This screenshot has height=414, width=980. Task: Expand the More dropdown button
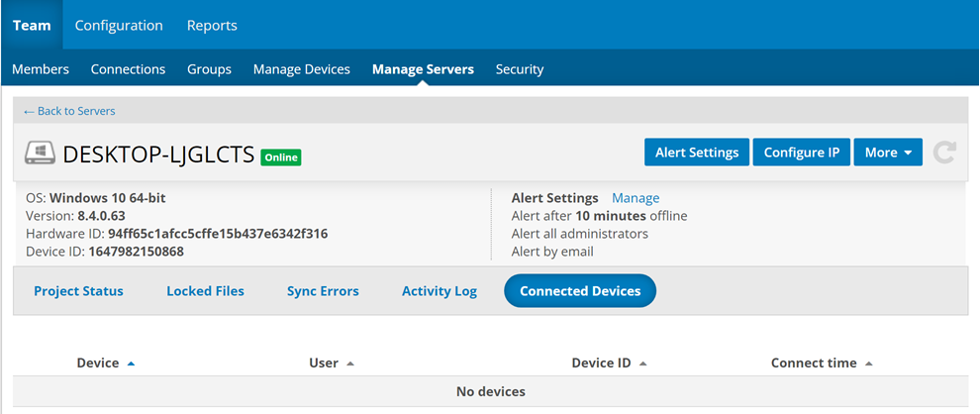pyautogui.click(x=887, y=153)
